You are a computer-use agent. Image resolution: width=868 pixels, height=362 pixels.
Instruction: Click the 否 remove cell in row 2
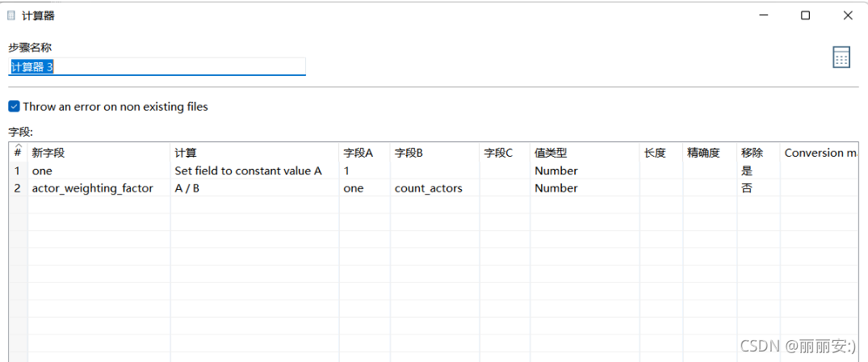(x=758, y=188)
